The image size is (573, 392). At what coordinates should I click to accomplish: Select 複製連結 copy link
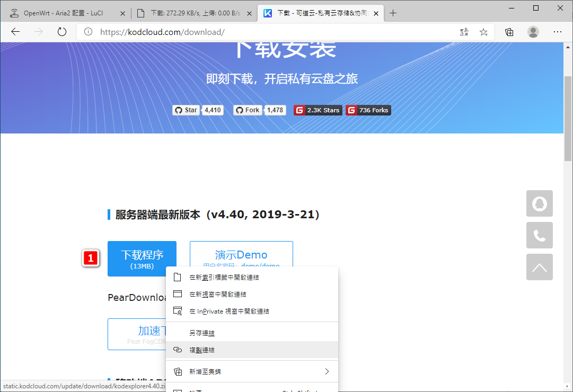click(252, 350)
